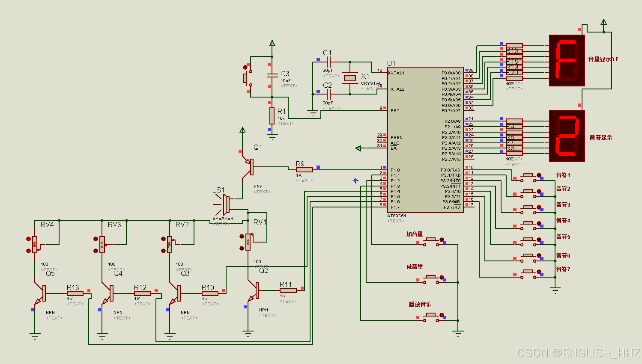
Task: Push the 音符2 note button switch
Action: pos(528,192)
